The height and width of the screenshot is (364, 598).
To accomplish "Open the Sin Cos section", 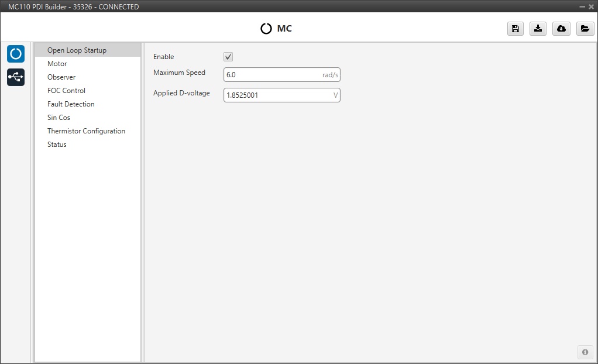I will (x=59, y=118).
